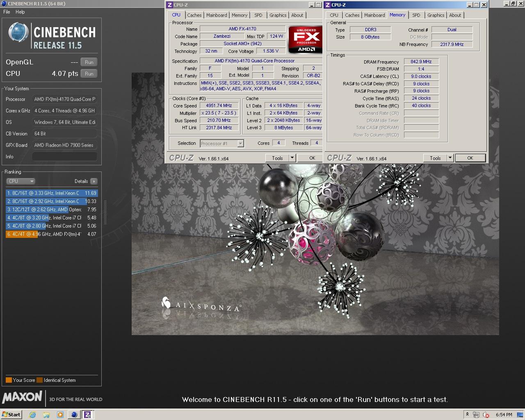The width and height of the screenshot is (525, 420).
Task: Launch Windows Media Player from taskbar
Action: point(60,415)
